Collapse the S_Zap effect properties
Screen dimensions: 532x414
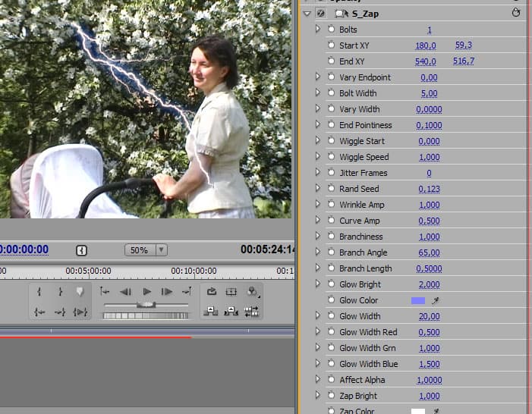click(x=307, y=14)
